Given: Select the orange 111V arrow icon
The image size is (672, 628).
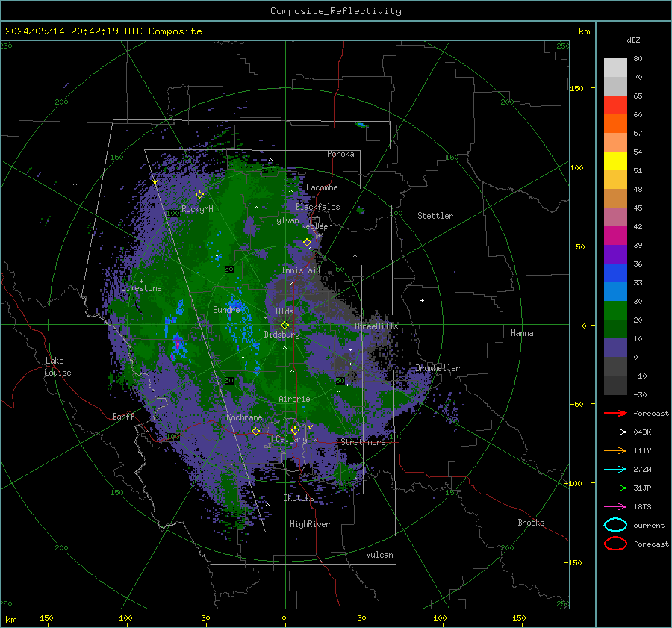Looking at the screenshot, I should pyautogui.click(x=615, y=450).
